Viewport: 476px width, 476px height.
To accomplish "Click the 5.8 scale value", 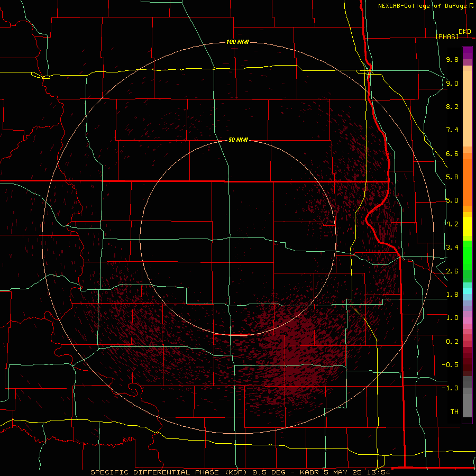I will [x=452, y=177].
